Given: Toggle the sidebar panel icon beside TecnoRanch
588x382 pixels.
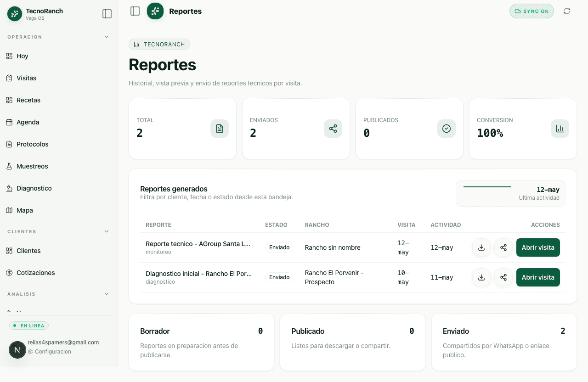Looking at the screenshot, I should tap(107, 14).
